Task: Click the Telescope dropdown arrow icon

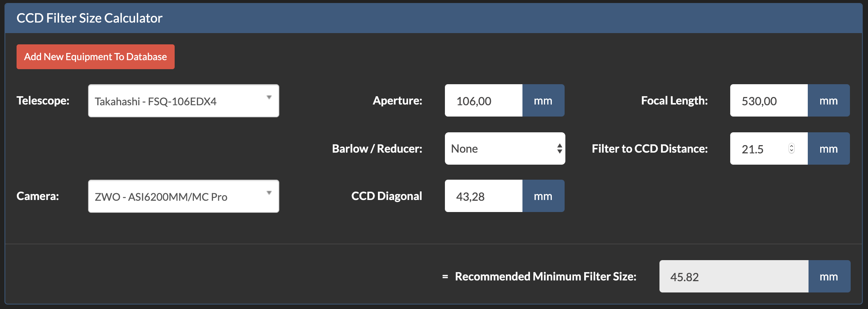Action: pos(269,97)
